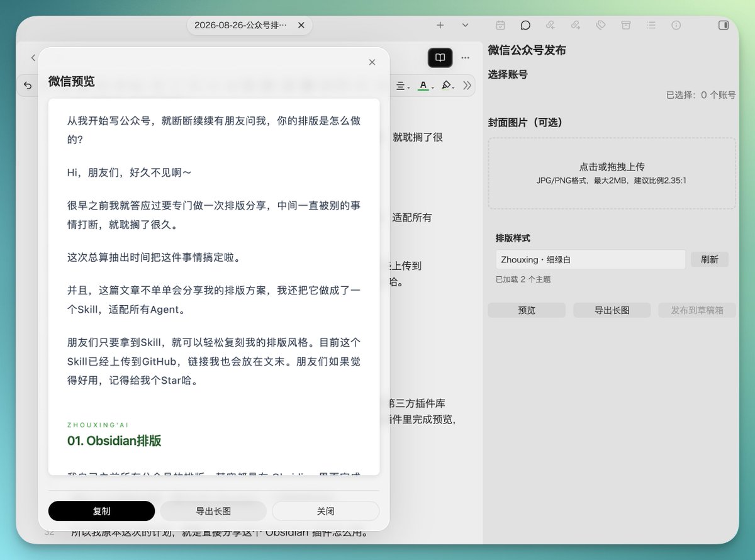Click 导出长图 in the preview dialog
755x560 pixels.
coord(213,511)
